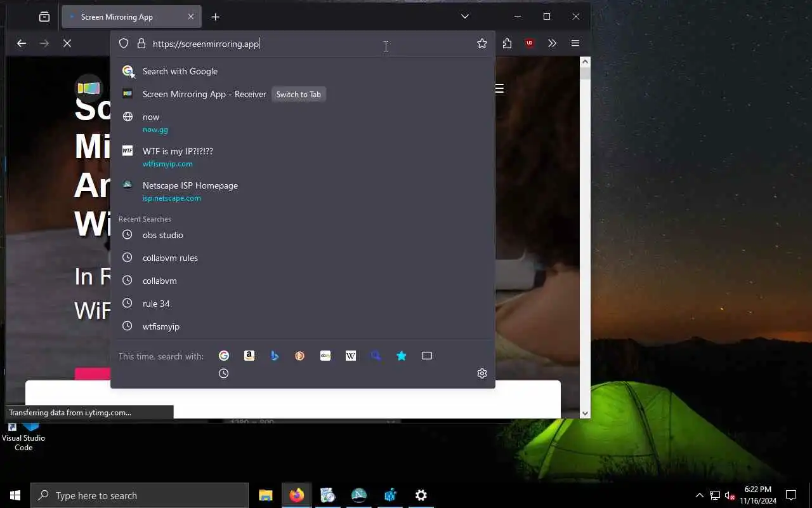This screenshot has width=812, height=508.
Task: Bookmark this page with the star icon
Action: (x=482, y=44)
